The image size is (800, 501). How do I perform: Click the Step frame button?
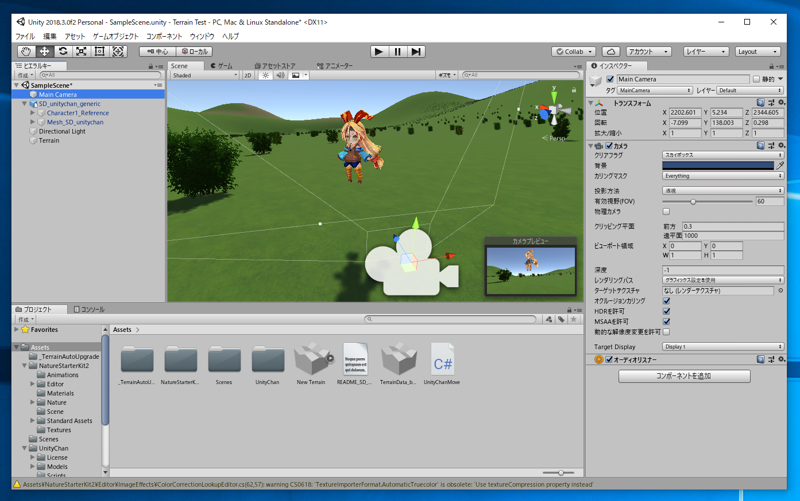416,52
